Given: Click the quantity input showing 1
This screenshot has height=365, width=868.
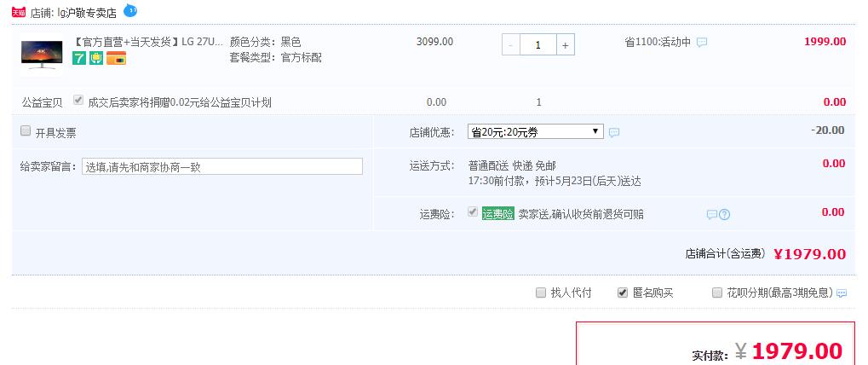Looking at the screenshot, I should click(537, 45).
